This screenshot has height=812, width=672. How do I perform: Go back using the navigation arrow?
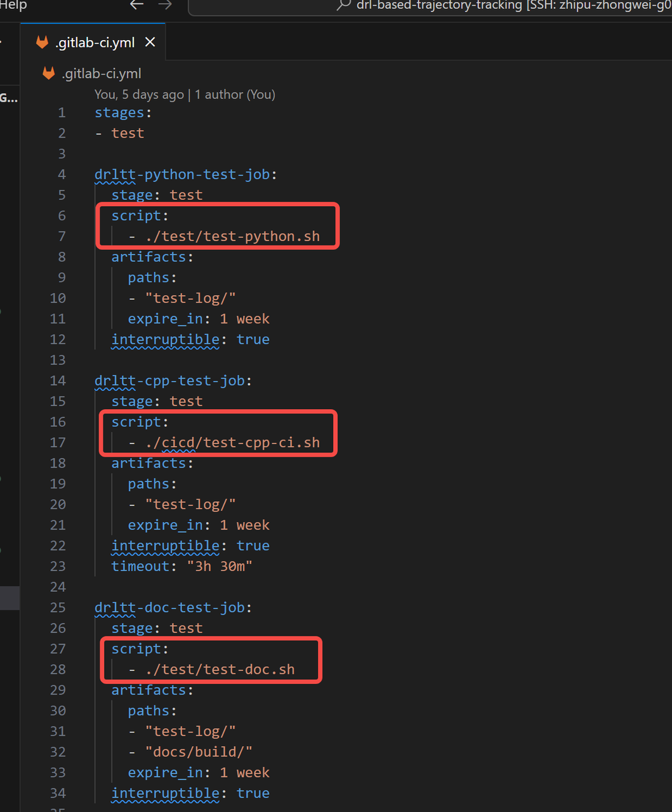136,5
